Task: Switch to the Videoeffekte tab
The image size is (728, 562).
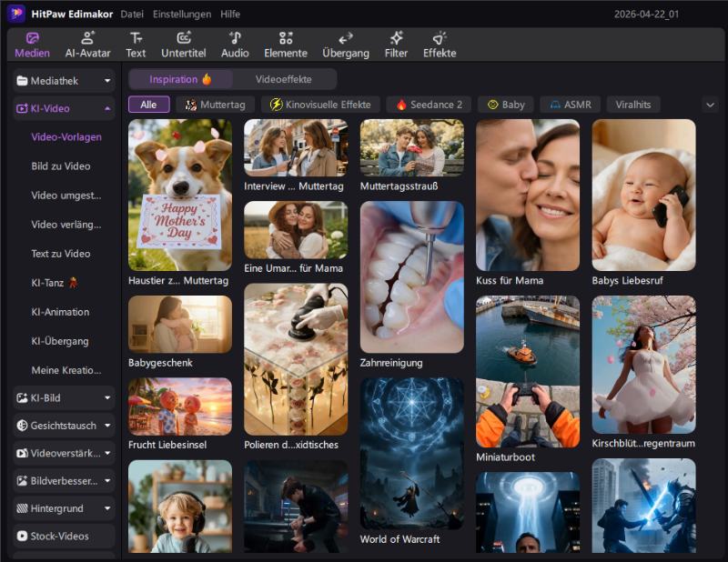Action: click(x=282, y=79)
